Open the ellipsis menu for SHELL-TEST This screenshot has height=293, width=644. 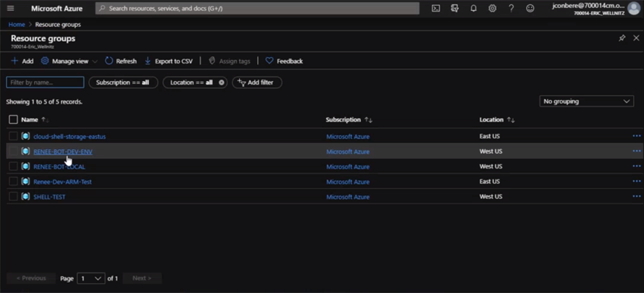pos(637,196)
